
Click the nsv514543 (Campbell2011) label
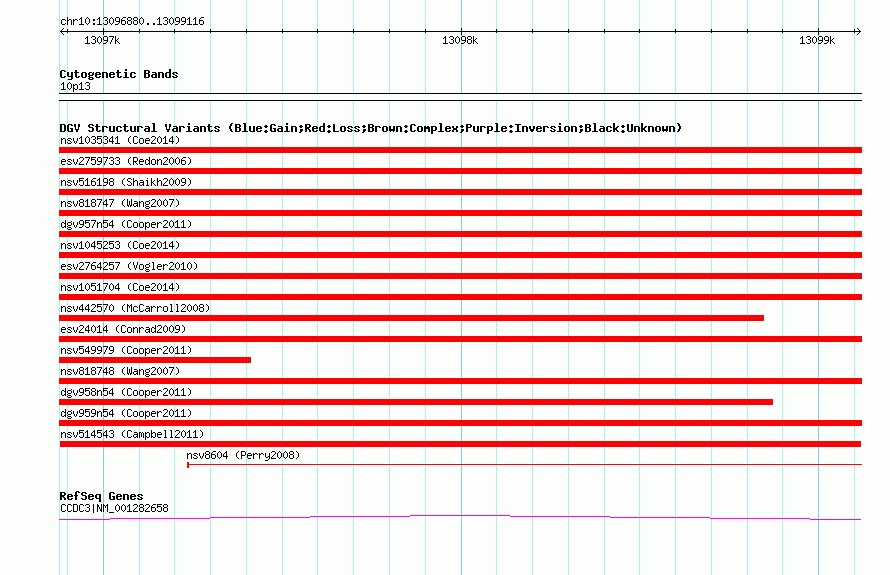coord(132,434)
